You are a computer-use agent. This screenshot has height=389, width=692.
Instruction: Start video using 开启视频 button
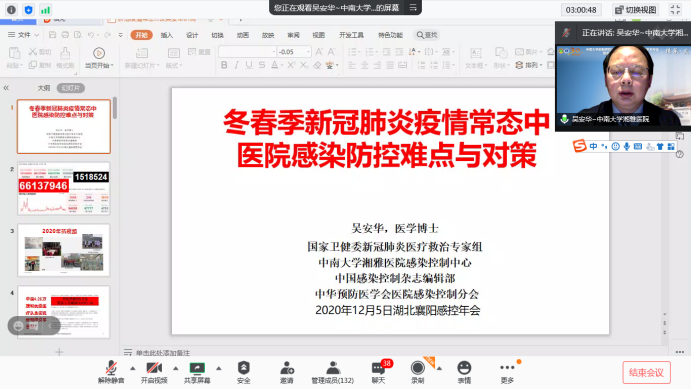point(154,372)
